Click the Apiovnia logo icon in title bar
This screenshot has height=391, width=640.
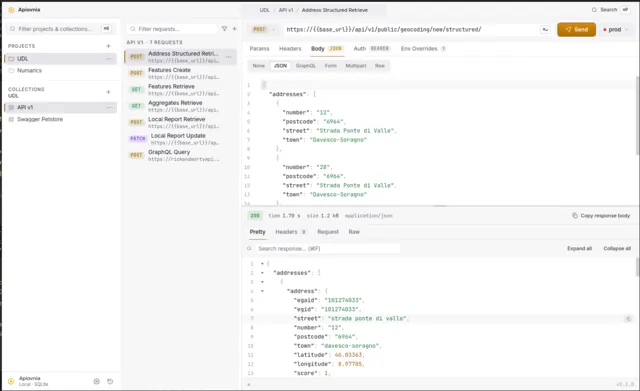11,10
